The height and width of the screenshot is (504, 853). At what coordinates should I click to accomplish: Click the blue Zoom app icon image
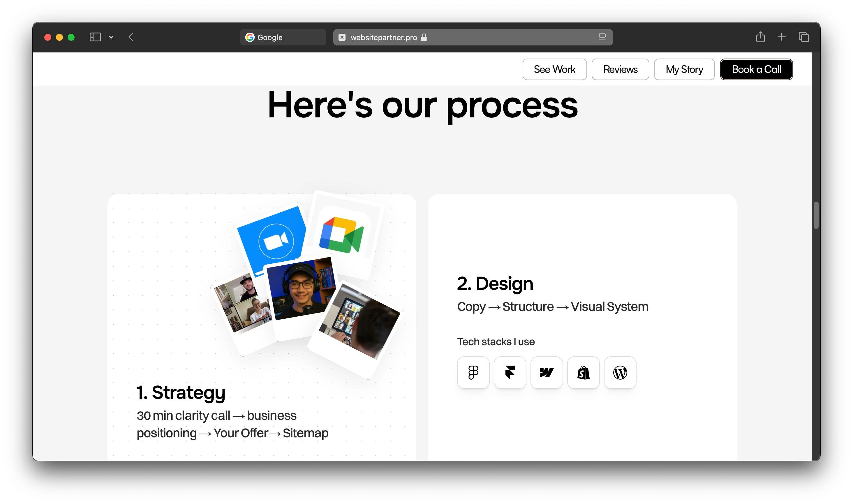tap(273, 239)
